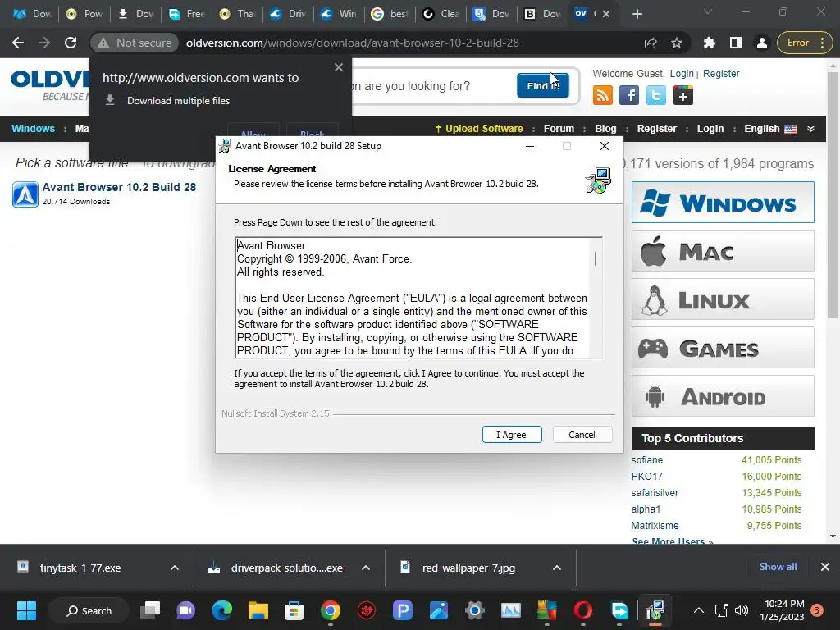
Task: Open the Chrome Error menu
Action: pos(806,43)
